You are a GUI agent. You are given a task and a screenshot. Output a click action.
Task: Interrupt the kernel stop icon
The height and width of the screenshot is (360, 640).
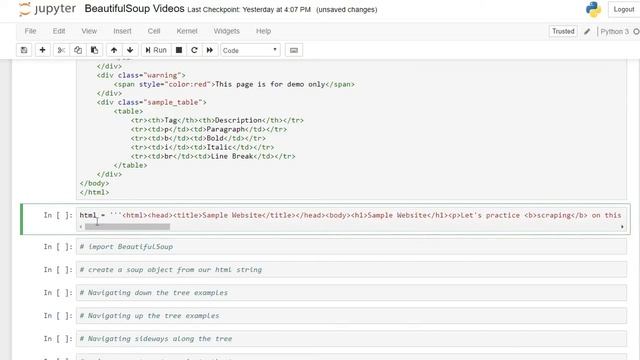[x=179, y=50]
